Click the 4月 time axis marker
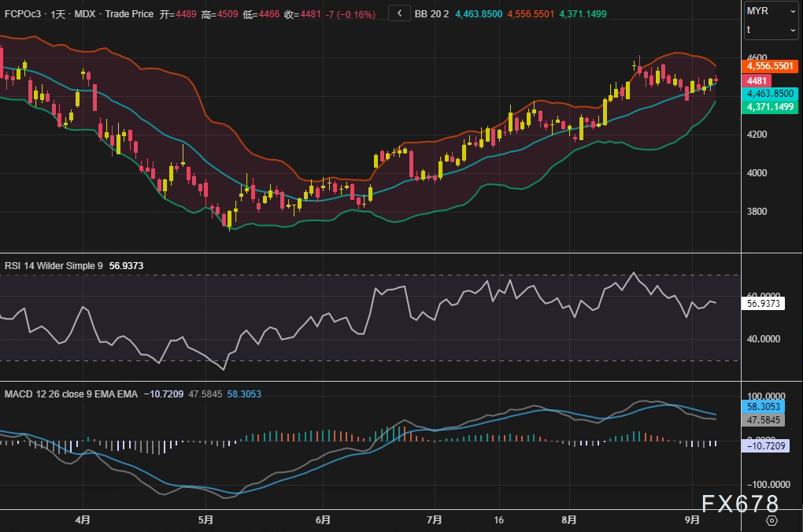 point(83,520)
